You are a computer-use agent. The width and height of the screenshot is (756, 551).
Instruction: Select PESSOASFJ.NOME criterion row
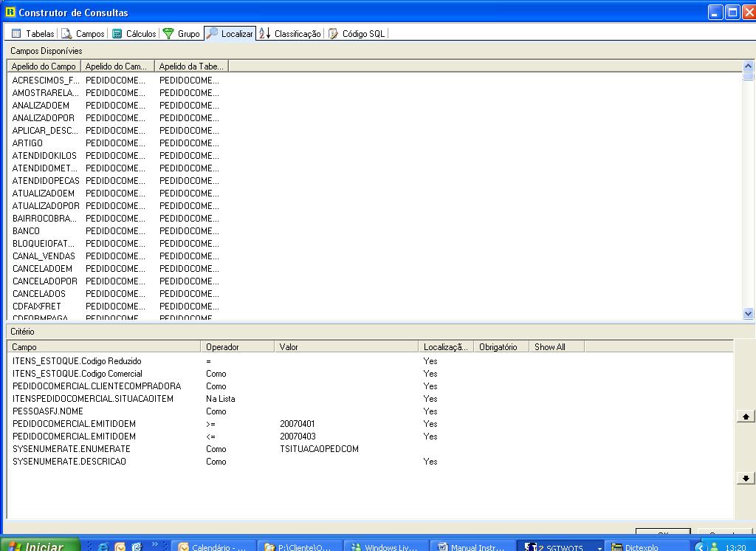click(x=48, y=411)
